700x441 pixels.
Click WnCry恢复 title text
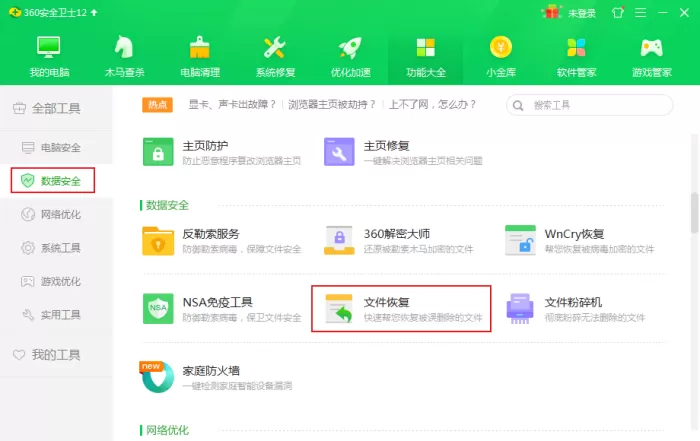point(574,234)
